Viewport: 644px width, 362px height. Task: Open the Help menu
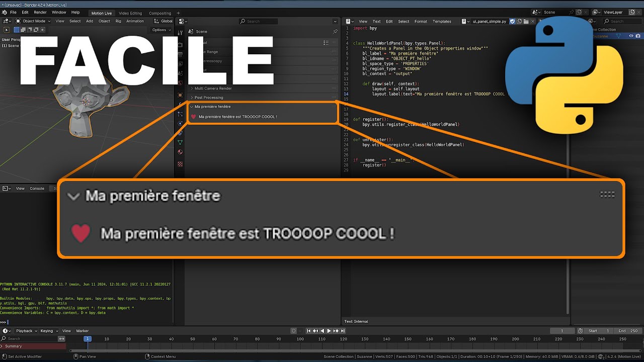click(x=75, y=12)
